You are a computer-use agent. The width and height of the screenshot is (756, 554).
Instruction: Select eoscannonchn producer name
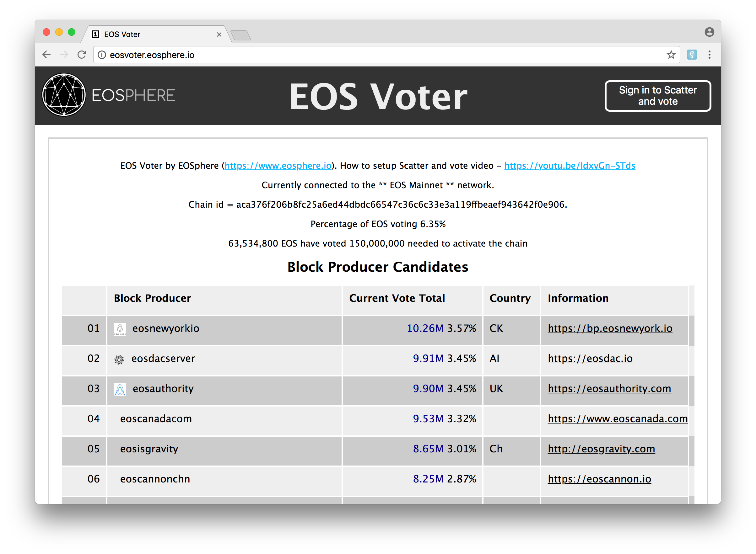click(x=155, y=479)
